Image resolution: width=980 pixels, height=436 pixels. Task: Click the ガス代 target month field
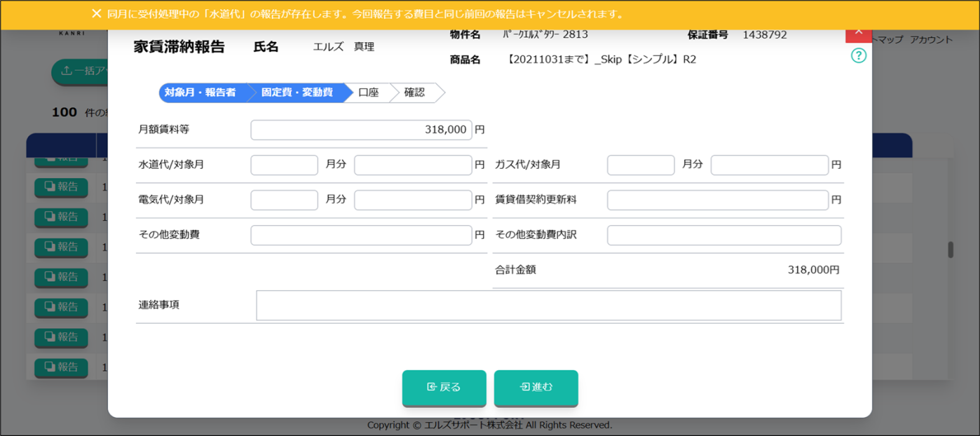click(x=641, y=165)
